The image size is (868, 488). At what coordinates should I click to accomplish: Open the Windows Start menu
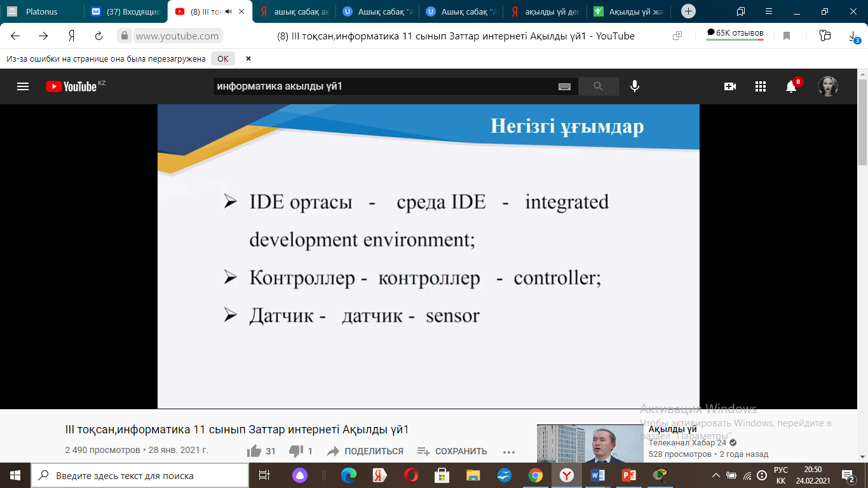click(x=15, y=475)
